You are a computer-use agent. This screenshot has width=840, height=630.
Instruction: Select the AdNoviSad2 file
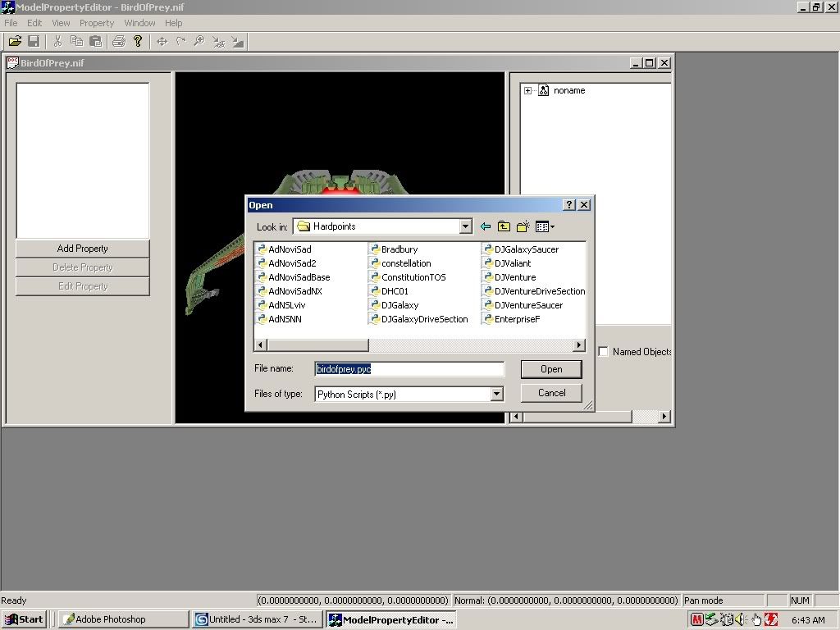point(286,263)
